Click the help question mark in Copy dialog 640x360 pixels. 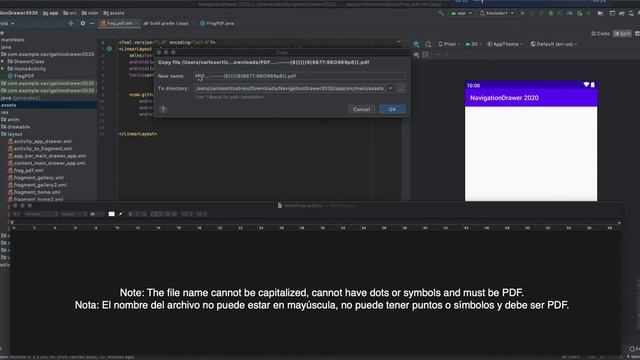click(x=163, y=109)
